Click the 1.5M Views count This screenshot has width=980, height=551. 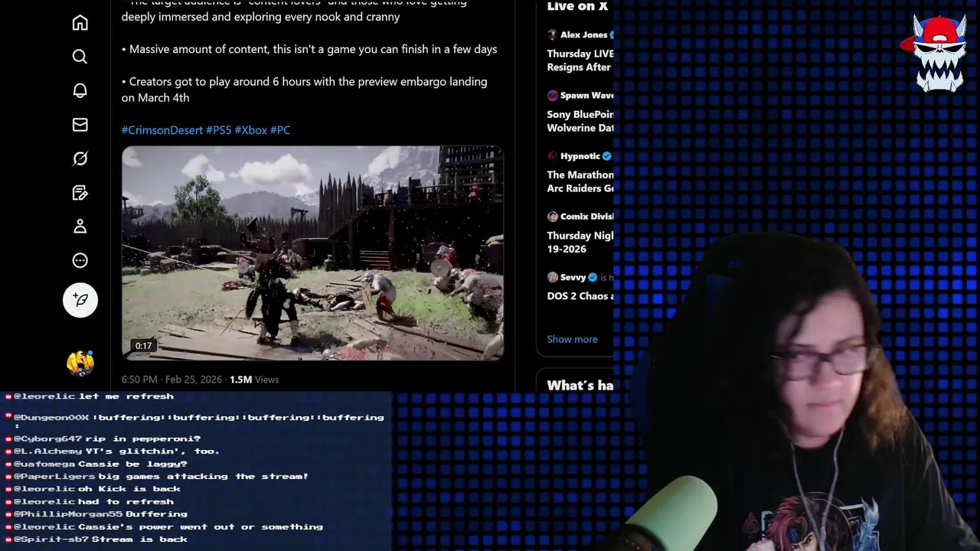(254, 380)
